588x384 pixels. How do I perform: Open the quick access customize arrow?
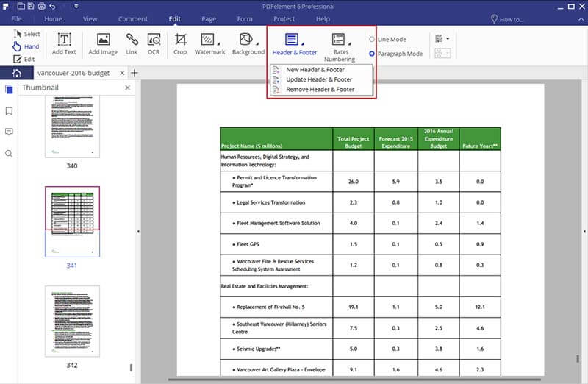pos(76,7)
